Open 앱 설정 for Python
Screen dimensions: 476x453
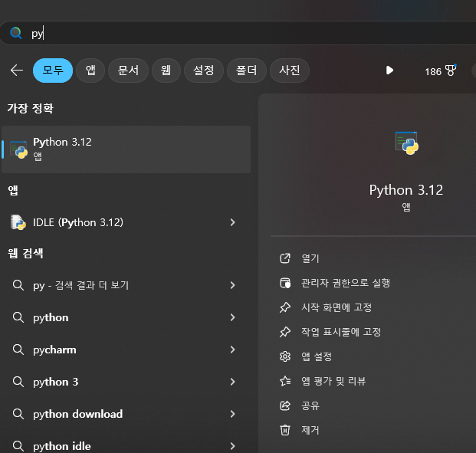(317, 356)
